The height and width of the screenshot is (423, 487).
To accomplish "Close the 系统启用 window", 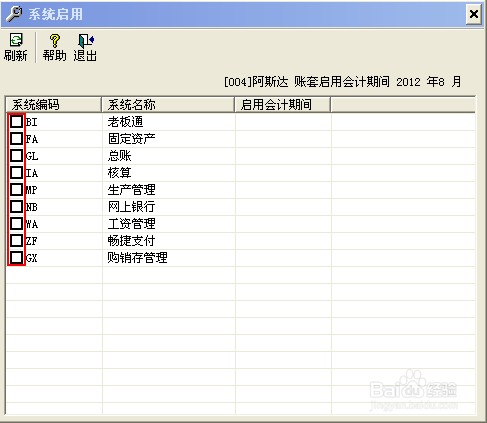I will tap(474, 14).
